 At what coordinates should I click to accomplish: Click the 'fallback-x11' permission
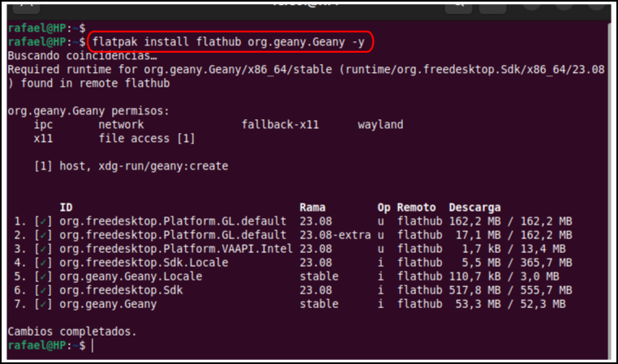click(x=281, y=125)
